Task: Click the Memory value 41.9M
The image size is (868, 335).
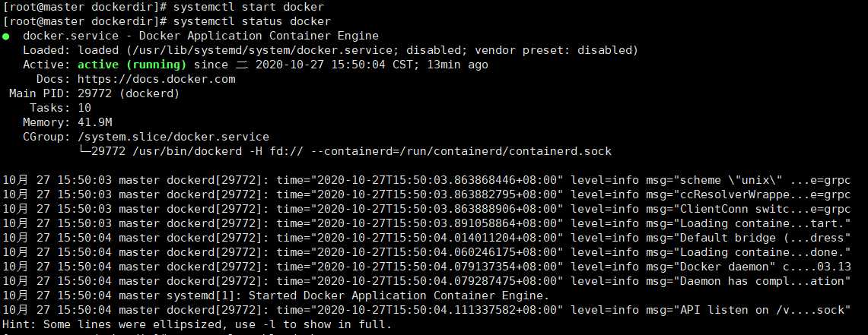Action: pos(94,122)
